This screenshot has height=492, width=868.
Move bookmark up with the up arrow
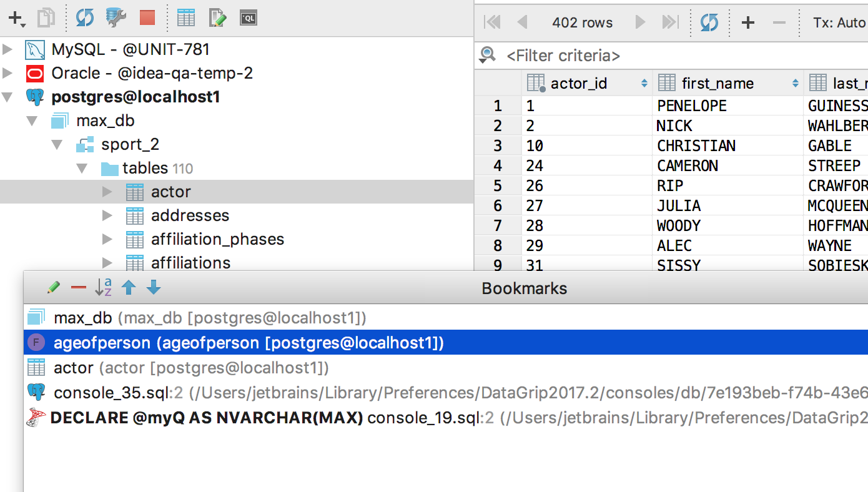(129, 288)
